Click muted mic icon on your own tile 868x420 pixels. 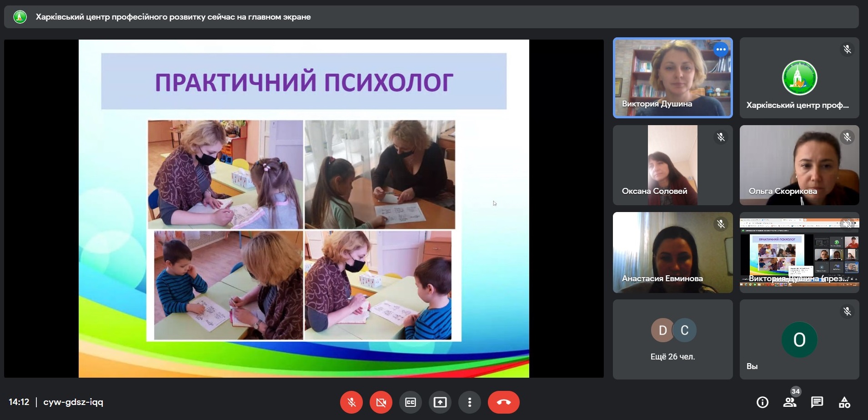(x=847, y=311)
